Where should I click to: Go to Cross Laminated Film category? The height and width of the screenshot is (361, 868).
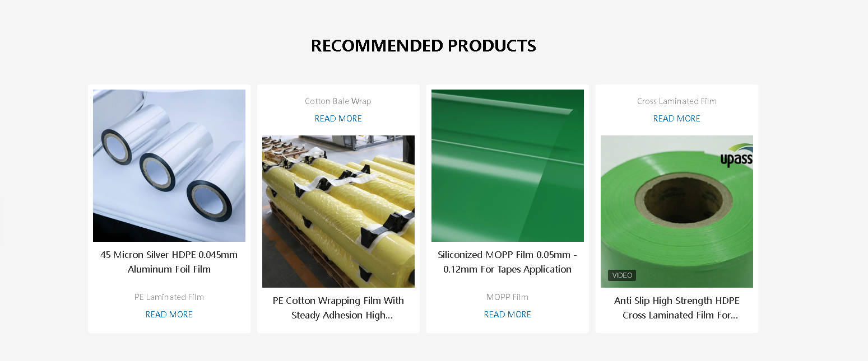click(x=677, y=101)
